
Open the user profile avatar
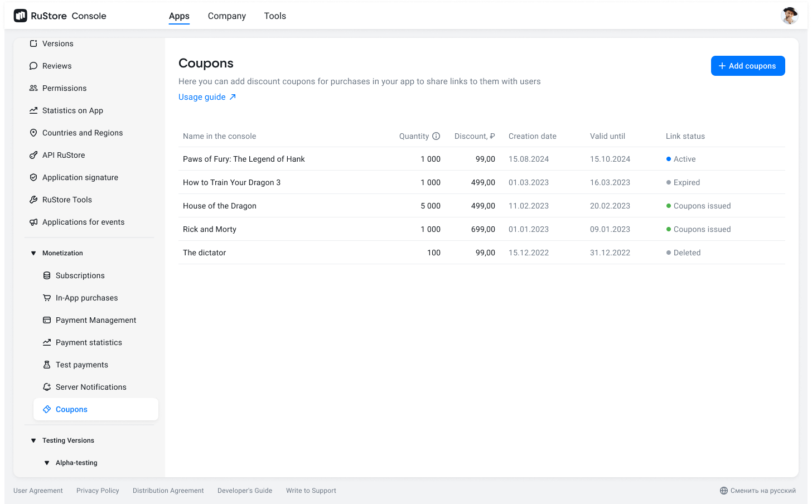(x=789, y=16)
